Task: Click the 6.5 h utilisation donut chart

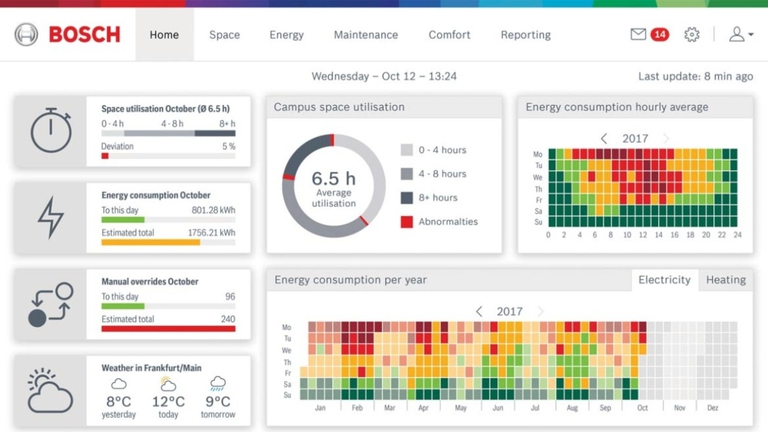Action: (333, 186)
